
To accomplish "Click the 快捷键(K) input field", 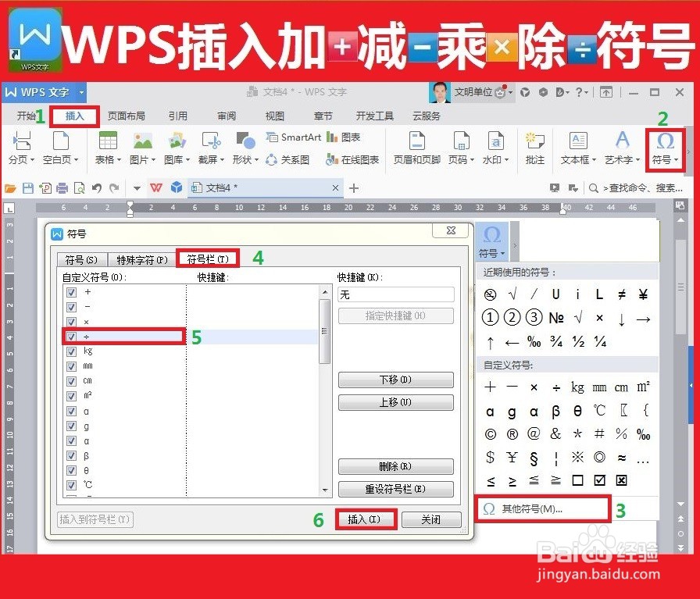I will (x=396, y=294).
